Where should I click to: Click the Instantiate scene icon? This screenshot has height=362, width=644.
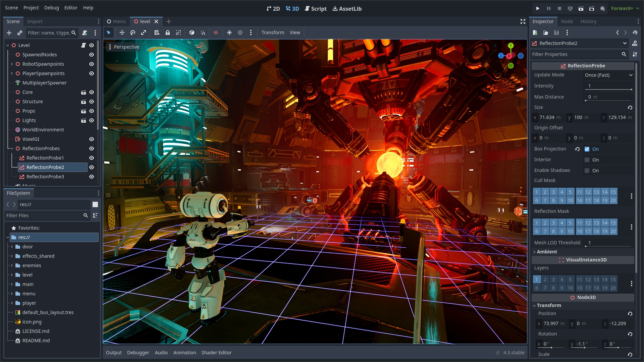coord(19,33)
